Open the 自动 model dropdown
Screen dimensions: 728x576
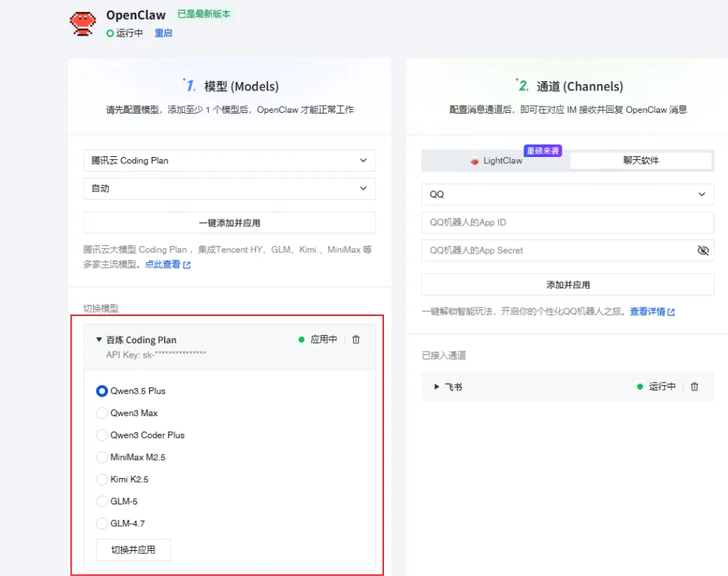229,188
